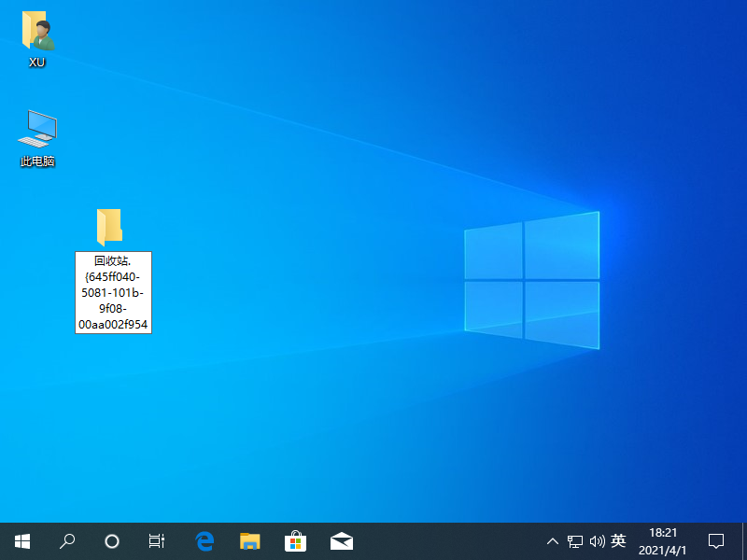This screenshot has width=747, height=560.
Task: Select the 回收站 folder icon on desktop
Action: pyautogui.click(x=110, y=228)
